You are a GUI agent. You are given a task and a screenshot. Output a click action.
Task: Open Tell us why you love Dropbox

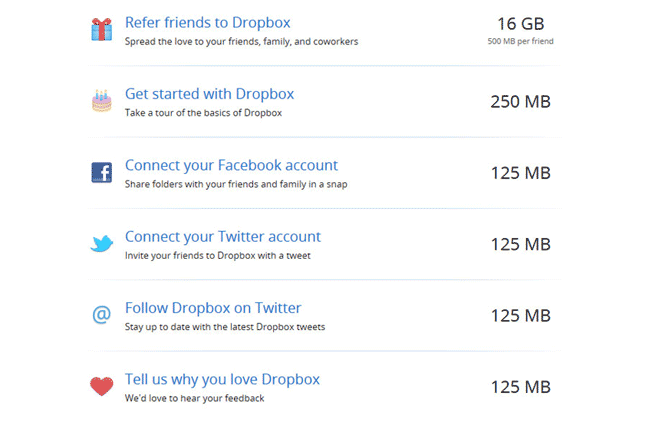[x=222, y=379]
